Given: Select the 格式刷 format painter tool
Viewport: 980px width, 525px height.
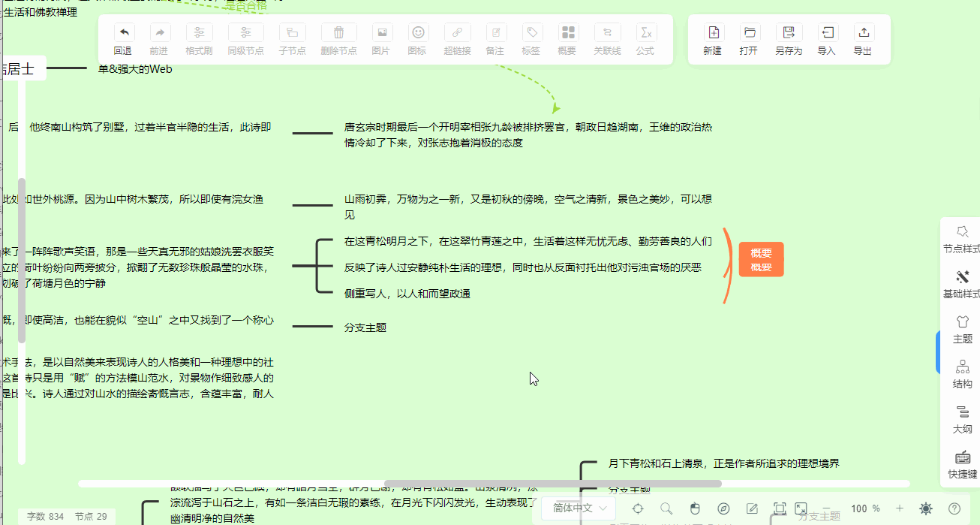Looking at the screenshot, I should pyautogui.click(x=199, y=39).
